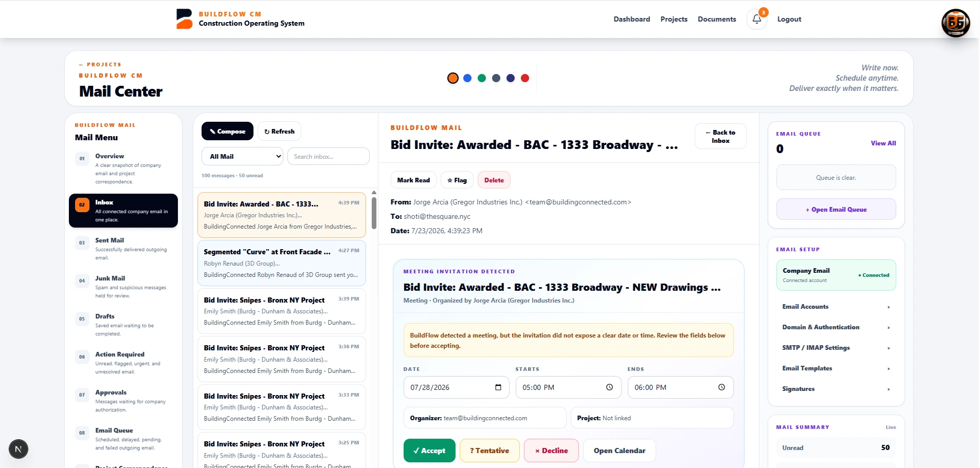The image size is (980, 468).
Task: Open the user profile avatar
Action: tap(955, 23)
